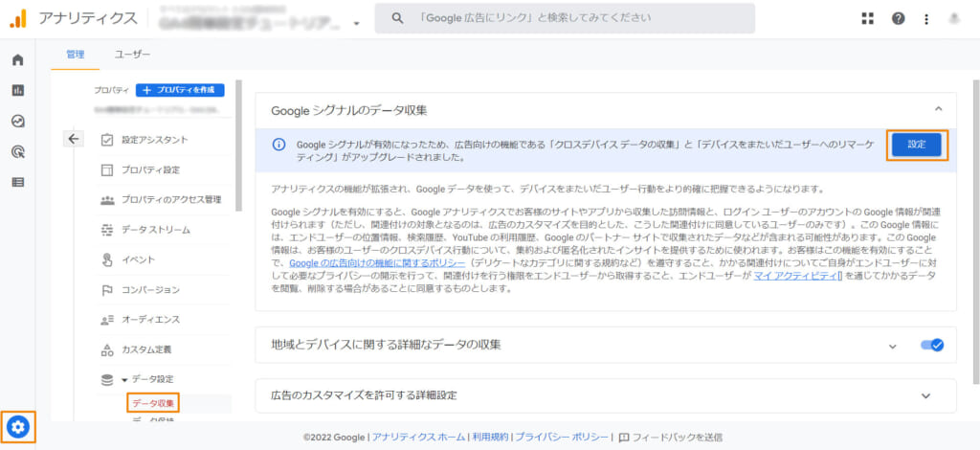Screen dimensions: 980x450
Task: Open the Home icon in left sidebar
Action: [17, 60]
